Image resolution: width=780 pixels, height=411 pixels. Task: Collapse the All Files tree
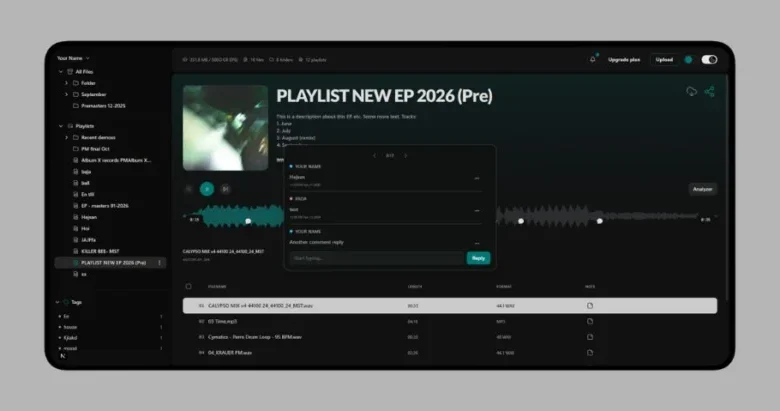[59, 72]
